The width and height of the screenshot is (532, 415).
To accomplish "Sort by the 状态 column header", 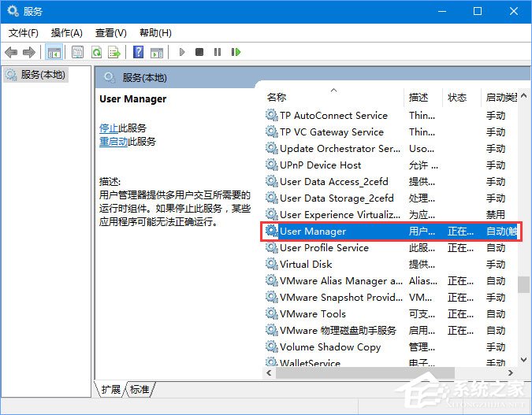I will click(x=456, y=98).
